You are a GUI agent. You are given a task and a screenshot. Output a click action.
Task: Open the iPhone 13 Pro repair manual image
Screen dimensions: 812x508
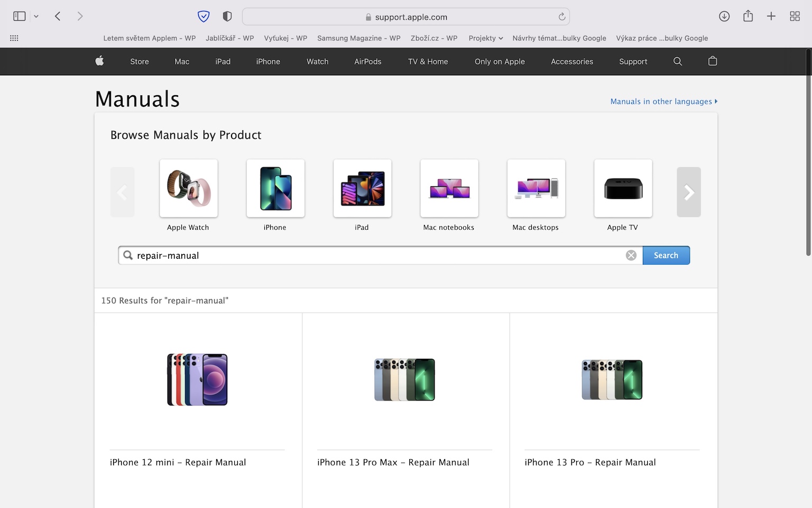click(612, 379)
